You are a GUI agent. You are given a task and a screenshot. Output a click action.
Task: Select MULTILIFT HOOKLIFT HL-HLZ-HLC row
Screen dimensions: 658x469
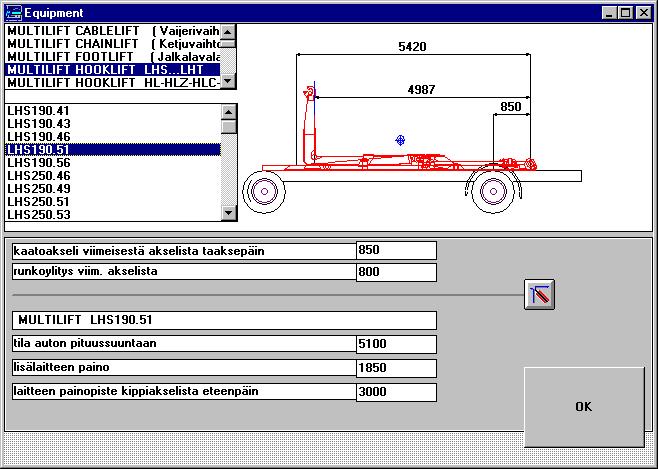point(112,83)
